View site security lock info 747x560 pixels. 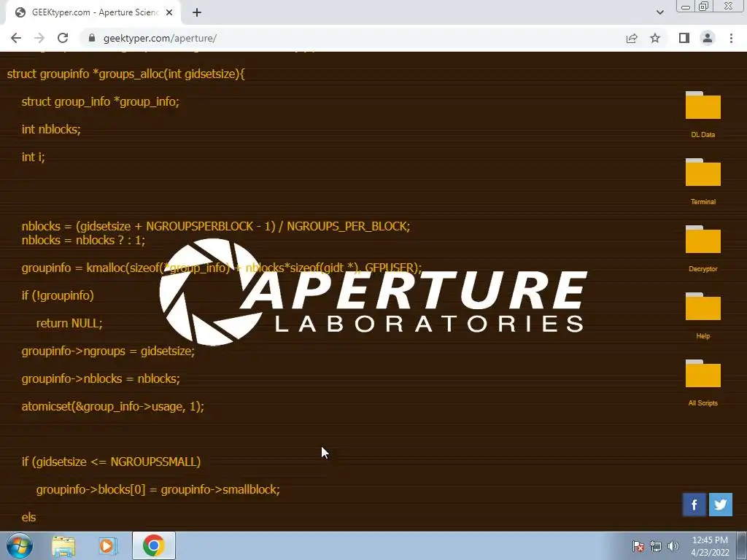pos(92,38)
